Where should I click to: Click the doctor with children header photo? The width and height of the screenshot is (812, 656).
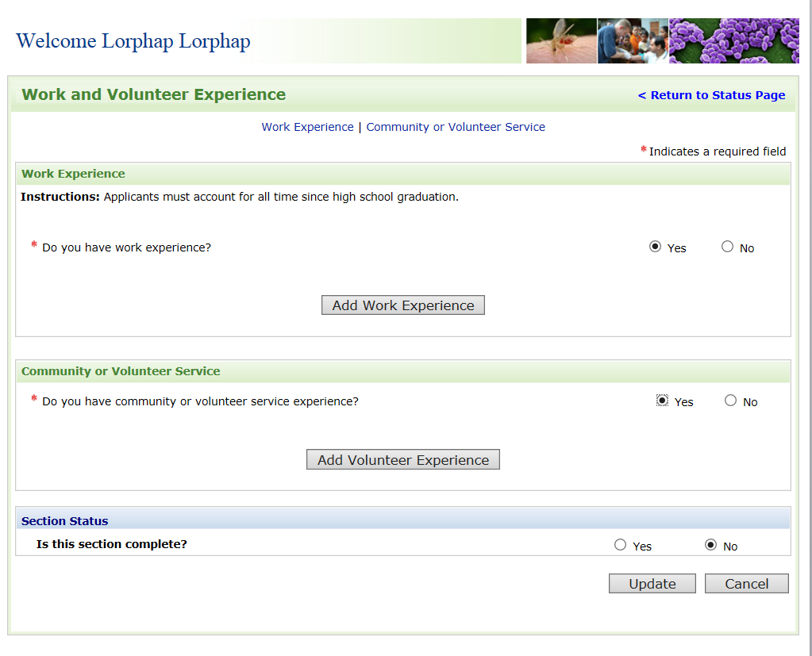pyautogui.click(x=633, y=40)
